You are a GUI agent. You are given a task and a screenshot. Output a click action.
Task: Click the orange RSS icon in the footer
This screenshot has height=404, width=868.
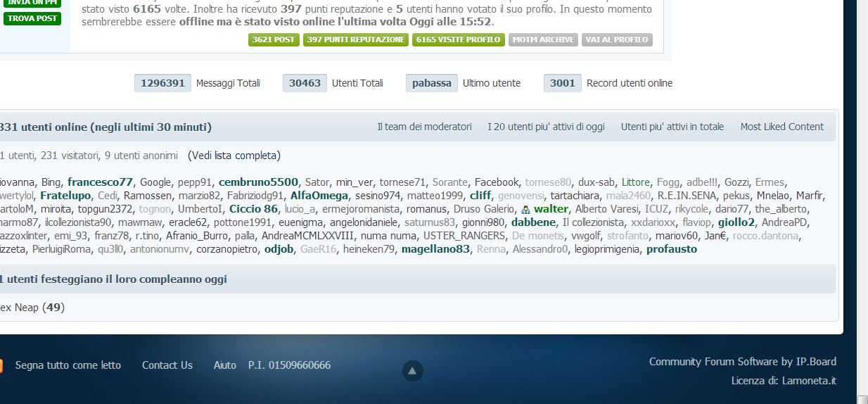(x=1, y=365)
